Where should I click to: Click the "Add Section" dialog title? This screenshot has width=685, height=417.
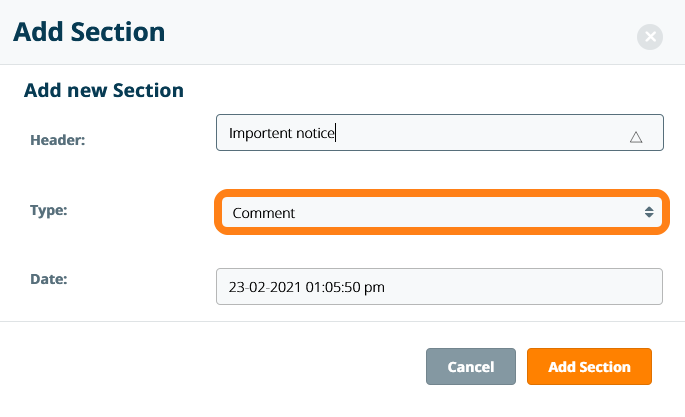click(89, 32)
